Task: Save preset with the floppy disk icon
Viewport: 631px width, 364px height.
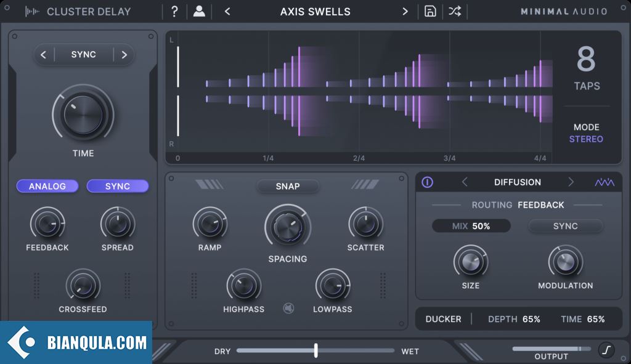Action: click(430, 11)
